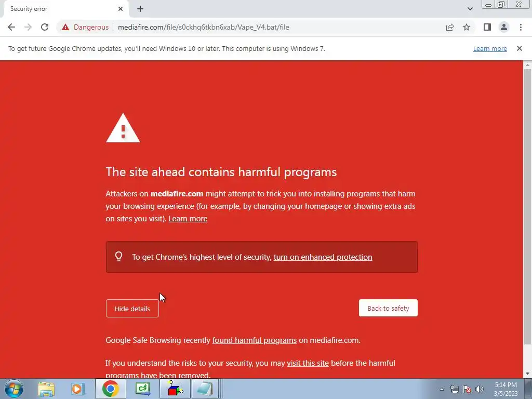Click the forward navigation arrow
This screenshot has height=399, width=532.
[x=28, y=27]
